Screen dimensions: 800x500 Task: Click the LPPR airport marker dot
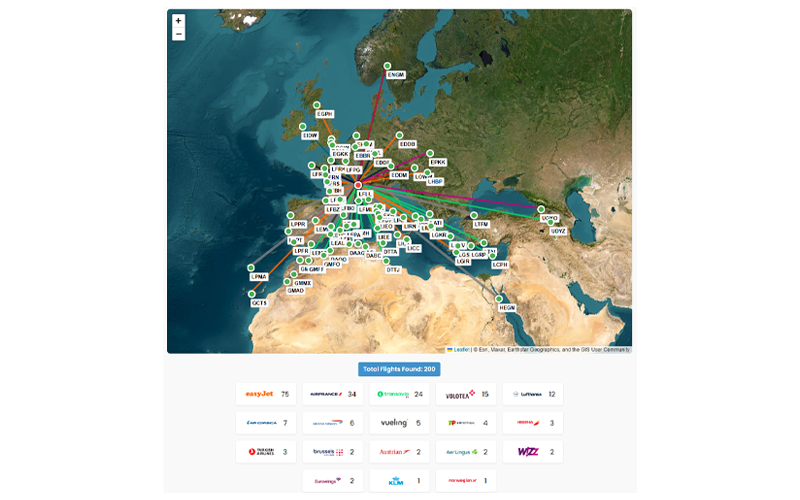(x=290, y=215)
